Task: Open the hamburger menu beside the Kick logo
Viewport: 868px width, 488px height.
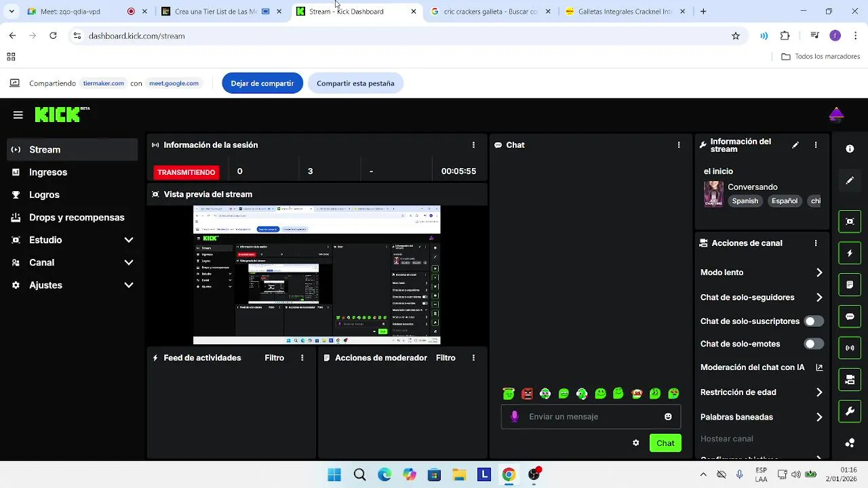Action: tap(18, 115)
